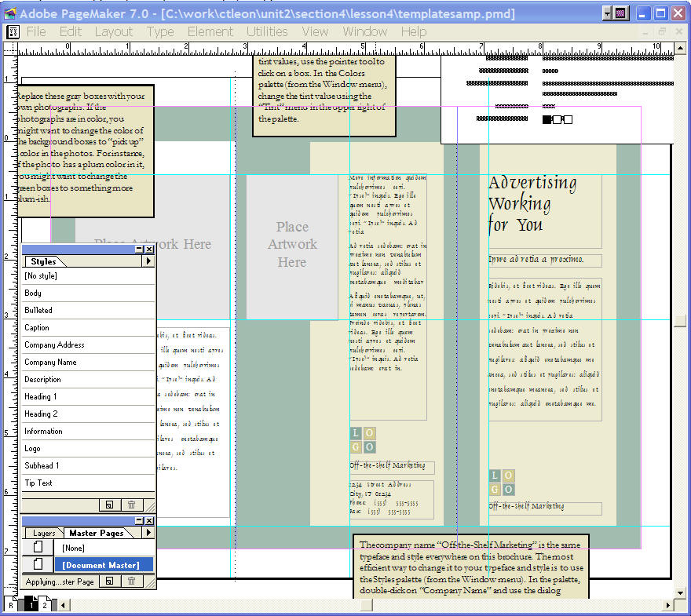Apply the Information style

(89, 431)
